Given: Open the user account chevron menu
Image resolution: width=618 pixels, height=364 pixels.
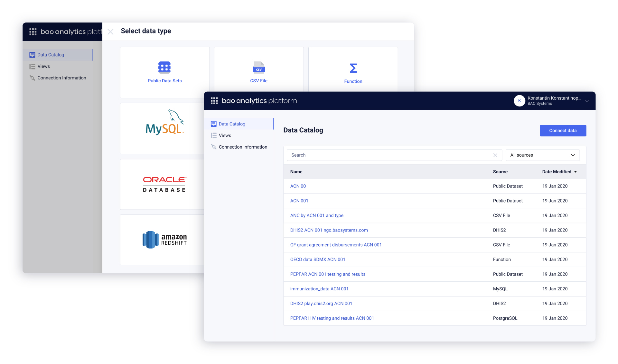Looking at the screenshot, I should 587,101.
